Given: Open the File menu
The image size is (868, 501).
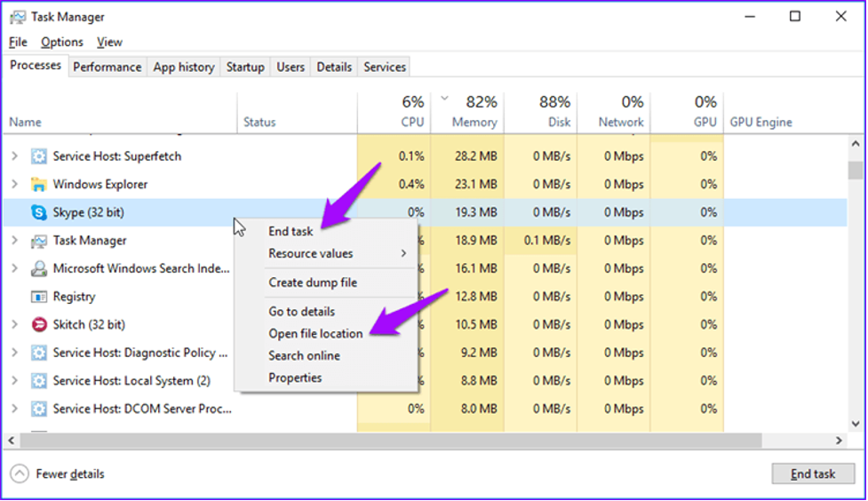Looking at the screenshot, I should coord(18,42).
